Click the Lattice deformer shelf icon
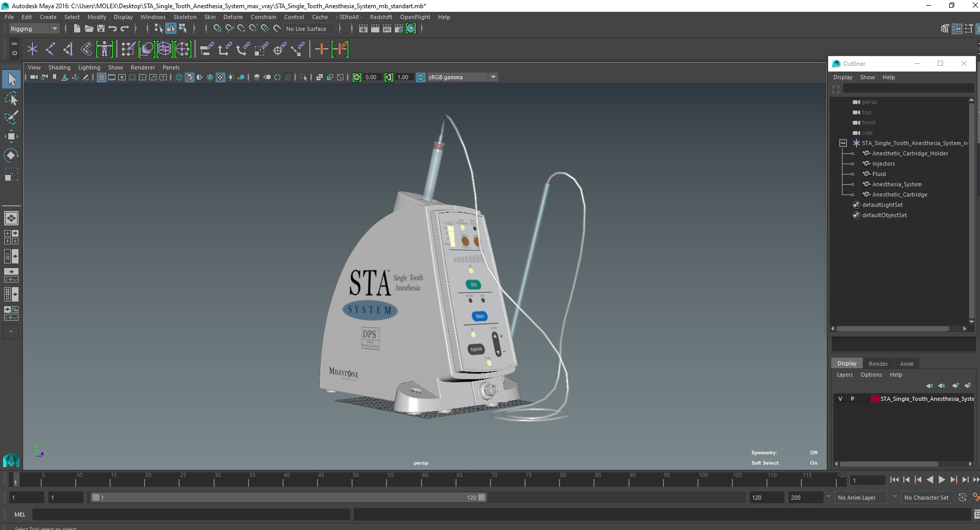The image size is (980, 530). coord(164,49)
